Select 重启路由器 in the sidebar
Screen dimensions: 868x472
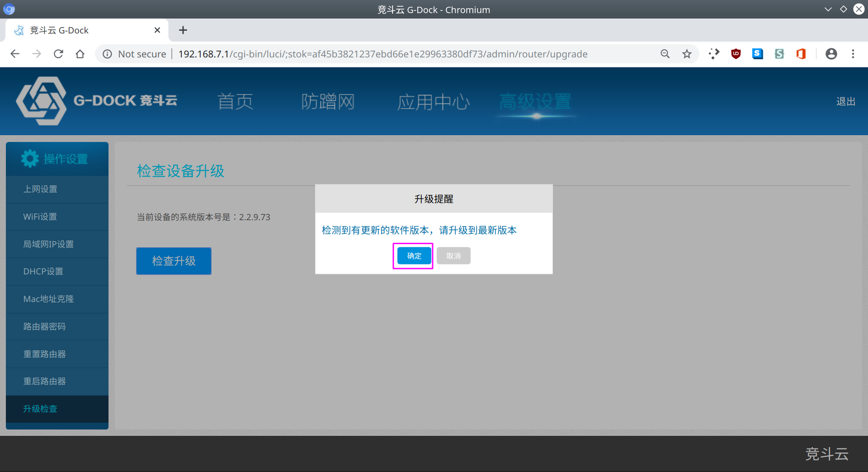pos(44,381)
